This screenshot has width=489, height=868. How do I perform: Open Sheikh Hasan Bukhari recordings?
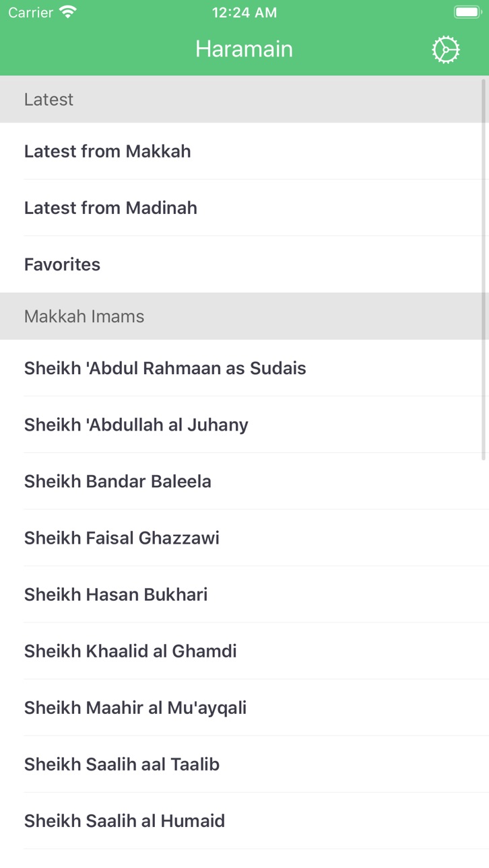[x=244, y=594]
